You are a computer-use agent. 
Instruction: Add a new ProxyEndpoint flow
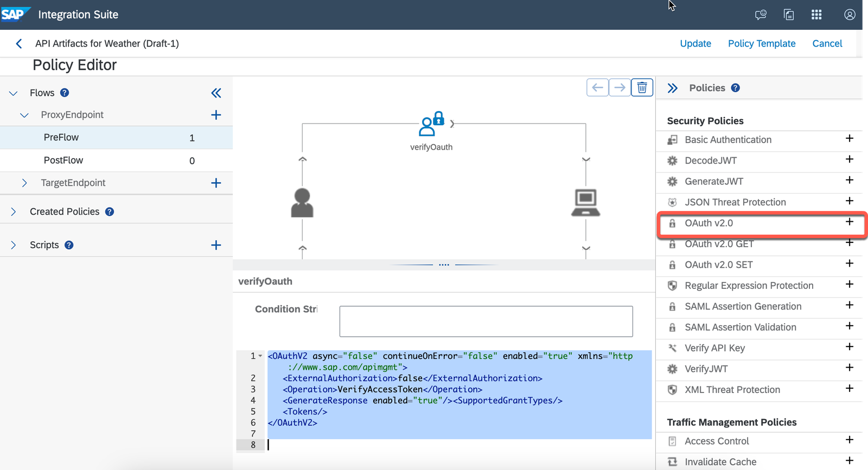click(216, 115)
